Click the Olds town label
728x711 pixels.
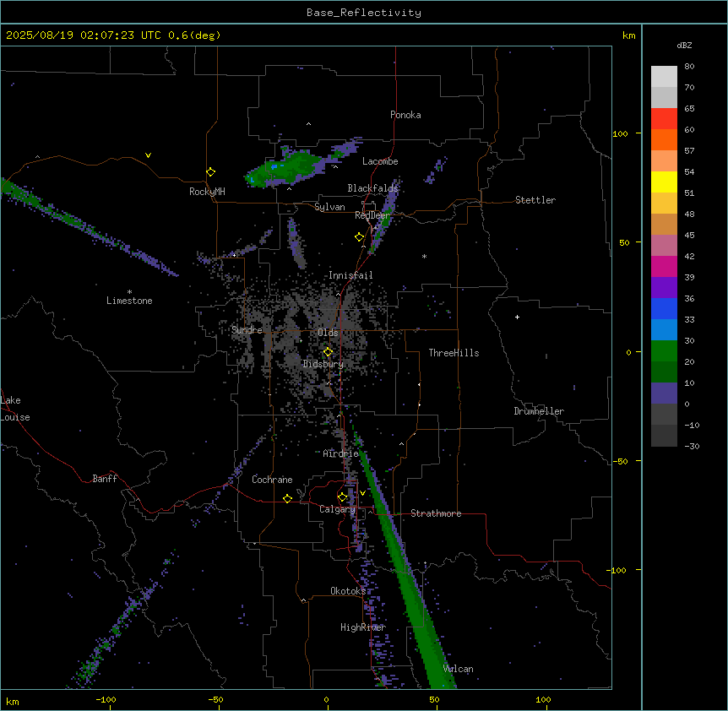pos(328,333)
